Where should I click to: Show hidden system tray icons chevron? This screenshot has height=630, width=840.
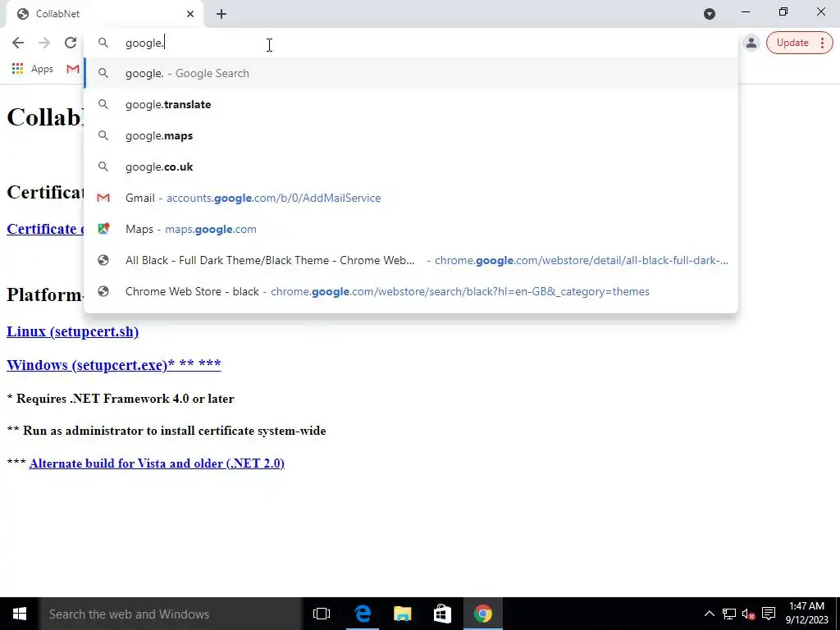tap(709, 614)
